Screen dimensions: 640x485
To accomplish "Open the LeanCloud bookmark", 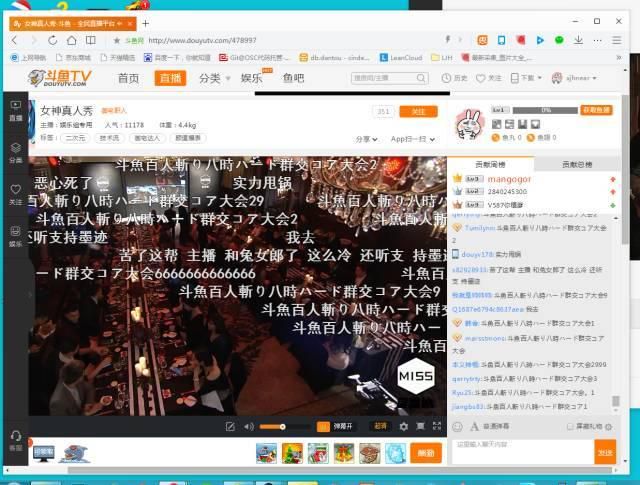I will click(401, 58).
